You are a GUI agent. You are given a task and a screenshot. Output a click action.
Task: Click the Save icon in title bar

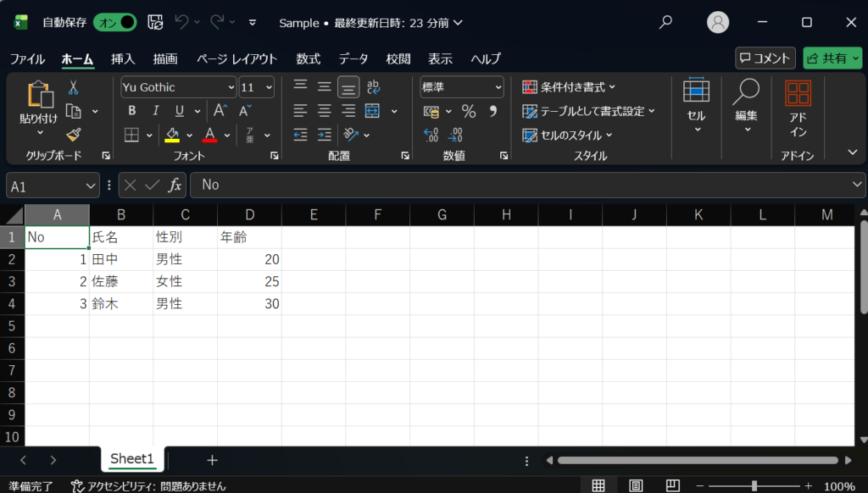[155, 22]
